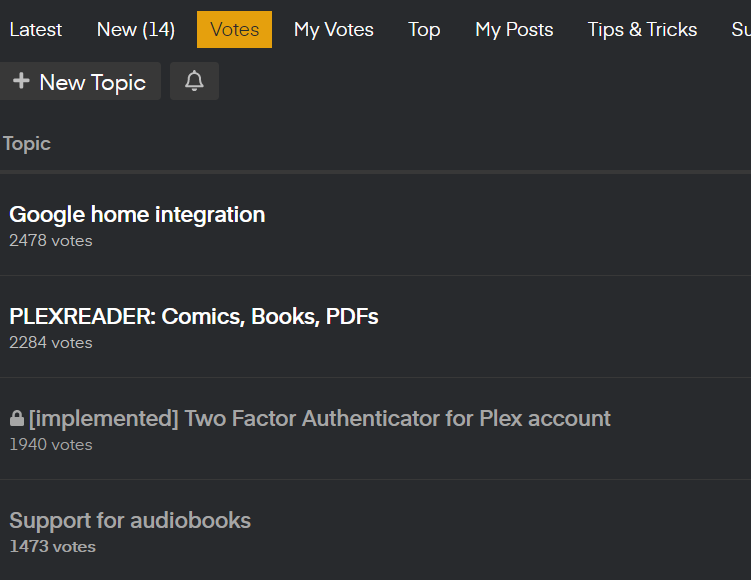
Task: Click the 2284 votes count
Action: tap(50, 343)
